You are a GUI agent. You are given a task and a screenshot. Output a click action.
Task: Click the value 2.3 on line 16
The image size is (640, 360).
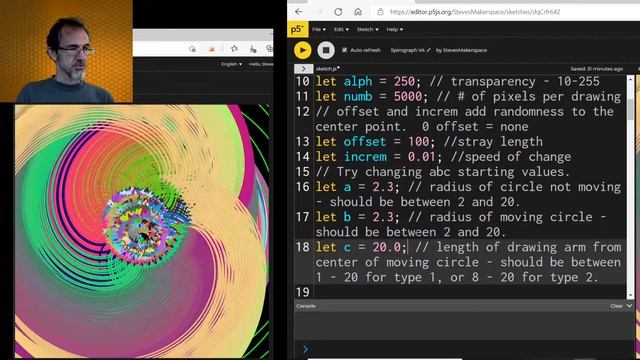(383, 187)
